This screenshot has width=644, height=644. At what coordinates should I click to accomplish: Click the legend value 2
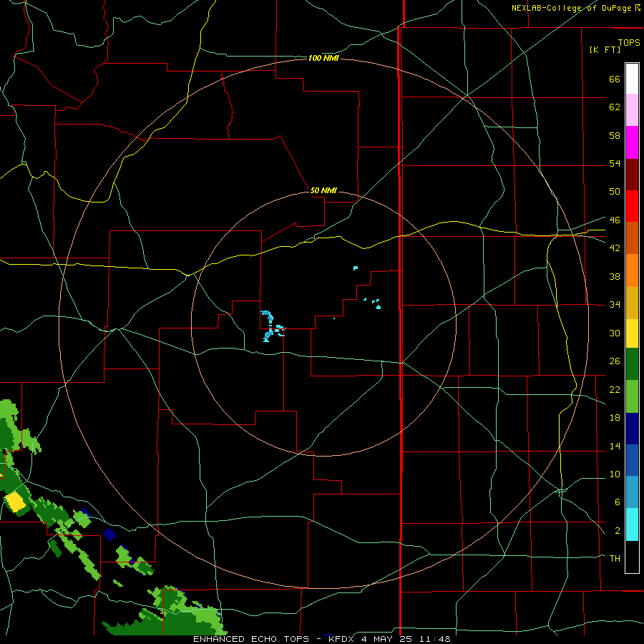[617, 531]
